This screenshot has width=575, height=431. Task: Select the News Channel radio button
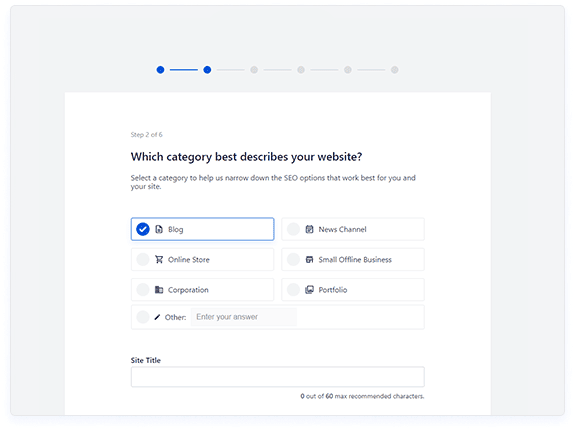pyautogui.click(x=293, y=229)
